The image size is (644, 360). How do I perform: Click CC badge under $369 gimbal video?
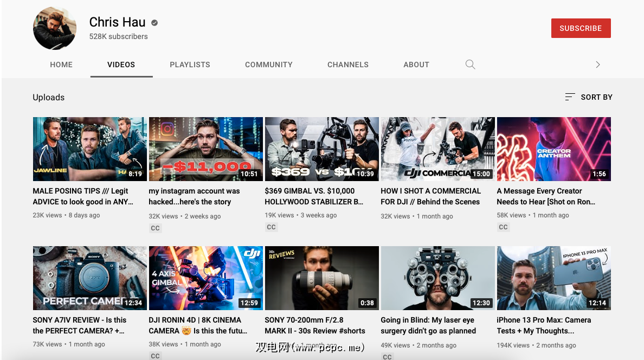(x=271, y=227)
